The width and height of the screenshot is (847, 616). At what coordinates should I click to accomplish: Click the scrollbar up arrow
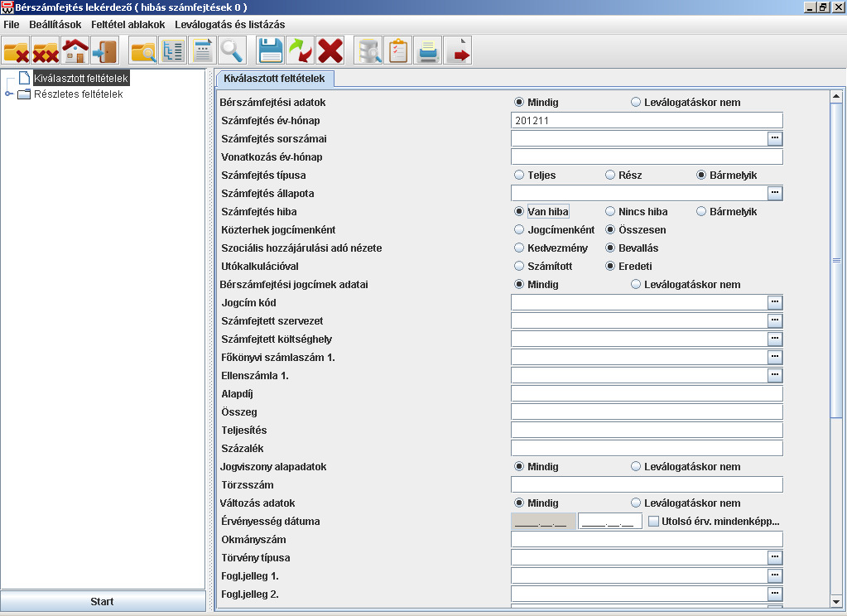pos(836,97)
